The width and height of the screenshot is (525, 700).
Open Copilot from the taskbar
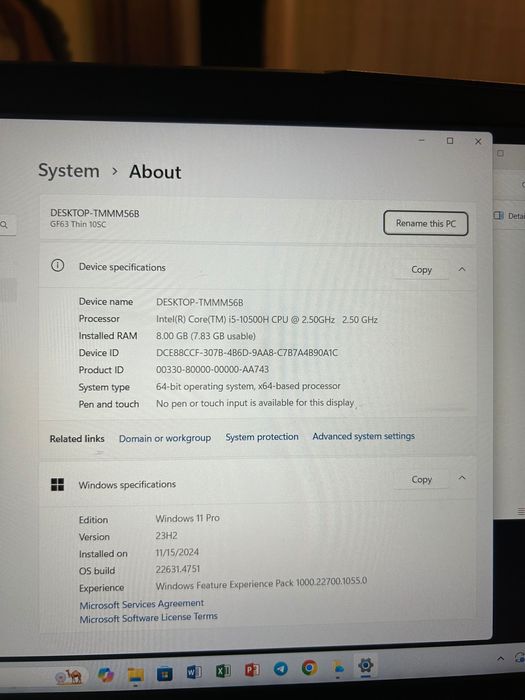click(x=105, y=675)
